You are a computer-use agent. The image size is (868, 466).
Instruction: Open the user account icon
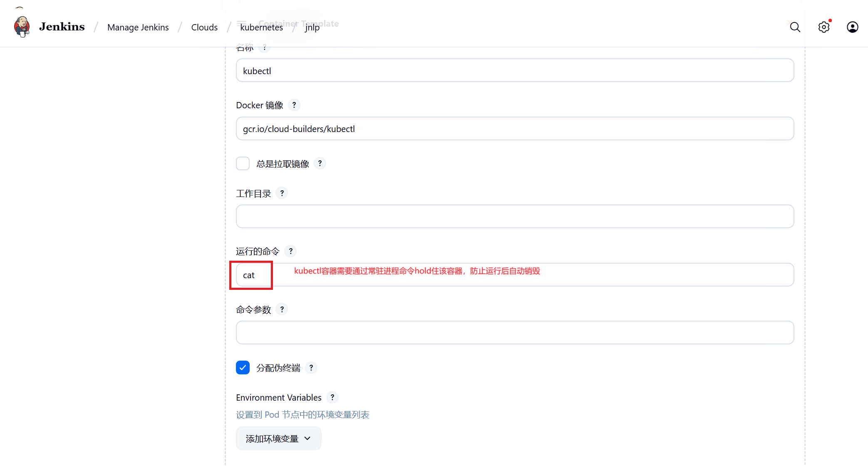click(x=852, y=27)
